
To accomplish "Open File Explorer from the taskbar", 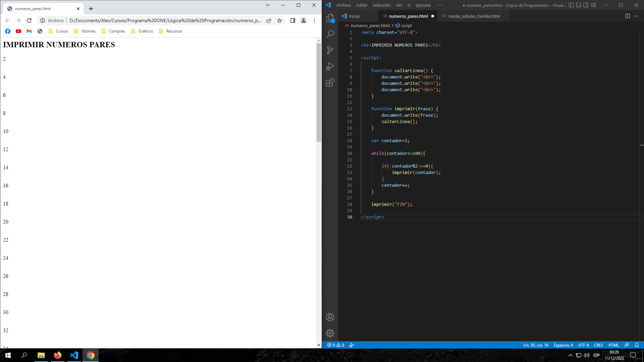I will point(41,355).
